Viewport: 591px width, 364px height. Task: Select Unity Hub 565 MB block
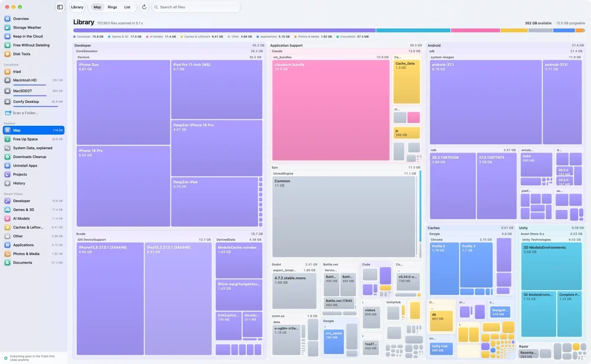pyautogui.click(x=441, y=348)
